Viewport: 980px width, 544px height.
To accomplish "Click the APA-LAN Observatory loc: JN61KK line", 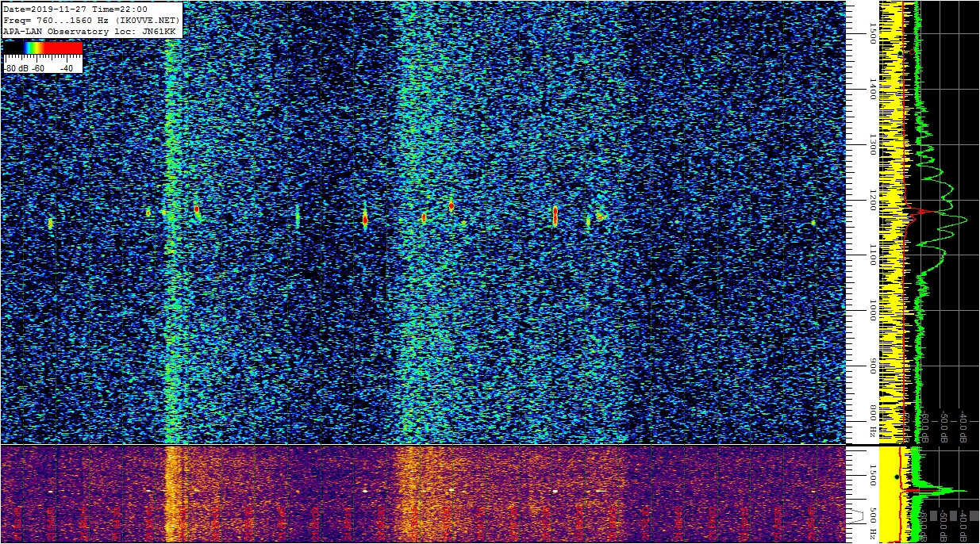I will tap(89, 31).
